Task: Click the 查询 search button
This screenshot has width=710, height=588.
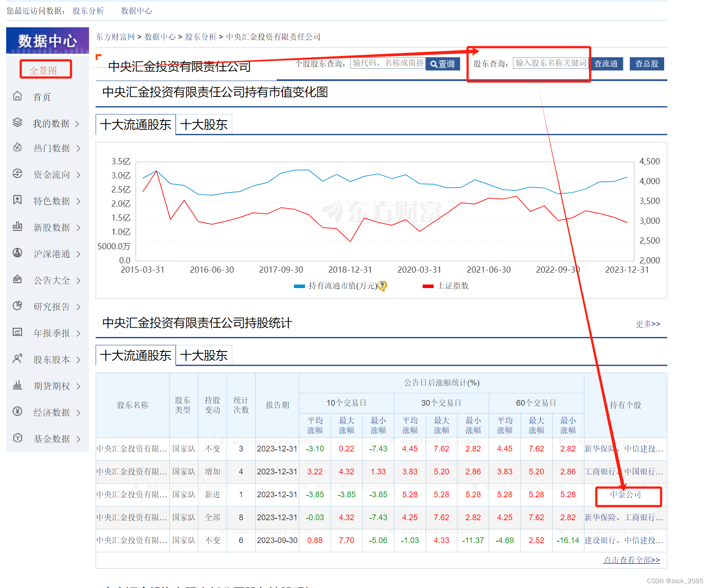Action: click(x=442, y=64)
